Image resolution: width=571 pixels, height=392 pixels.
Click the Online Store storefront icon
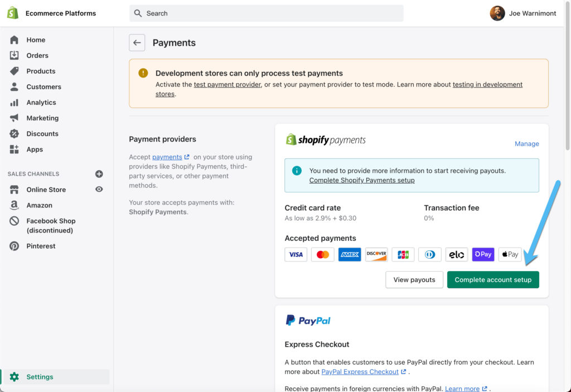coord(14,190)
